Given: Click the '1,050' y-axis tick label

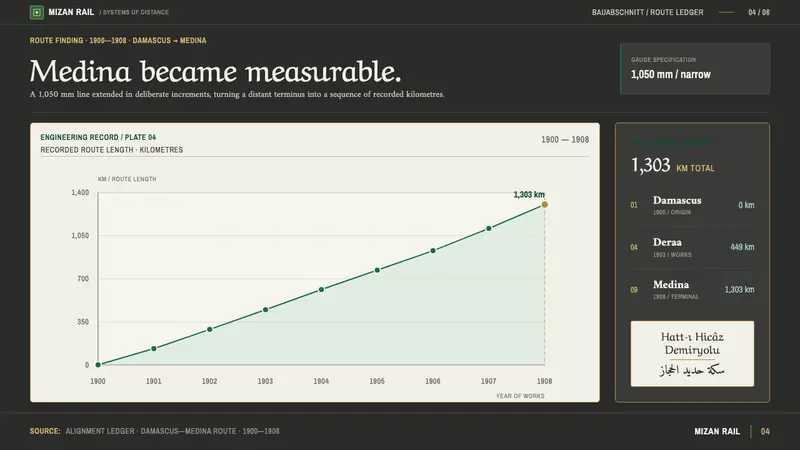Looking at the screenshot, I should (x=80, y=235).
